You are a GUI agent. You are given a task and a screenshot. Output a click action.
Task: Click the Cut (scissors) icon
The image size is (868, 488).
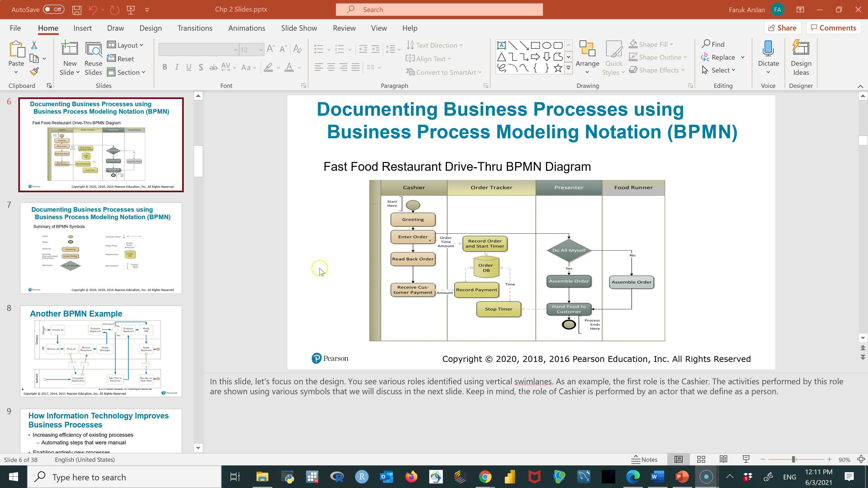pyautogui.click(x=34, y=45)
